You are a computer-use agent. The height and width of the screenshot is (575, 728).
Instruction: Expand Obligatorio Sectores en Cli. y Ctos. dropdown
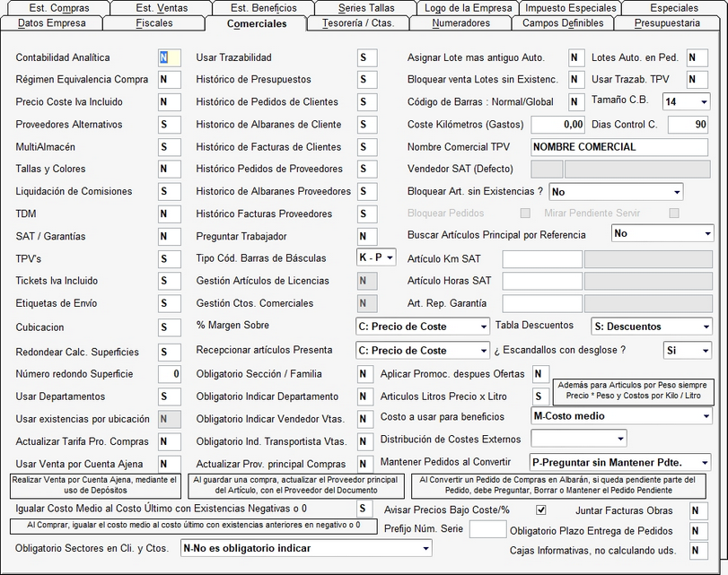tap(306, 548)
